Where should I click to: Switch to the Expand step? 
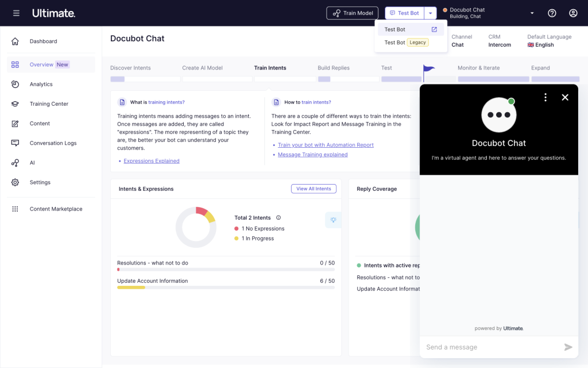click(x=540, y=68)
